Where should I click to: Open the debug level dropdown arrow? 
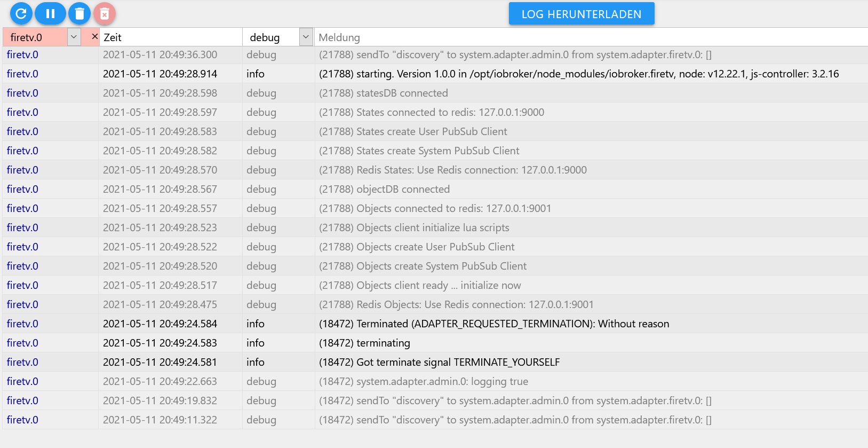[x=306, y=37]
